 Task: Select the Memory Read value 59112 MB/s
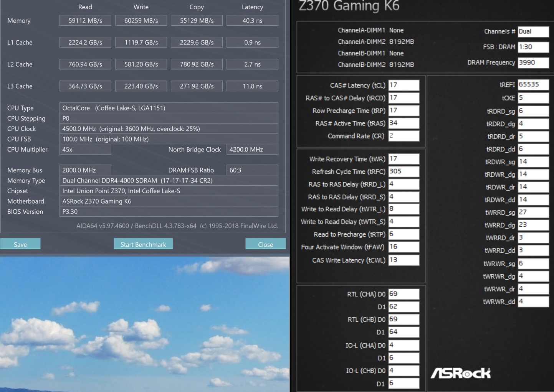85,20
